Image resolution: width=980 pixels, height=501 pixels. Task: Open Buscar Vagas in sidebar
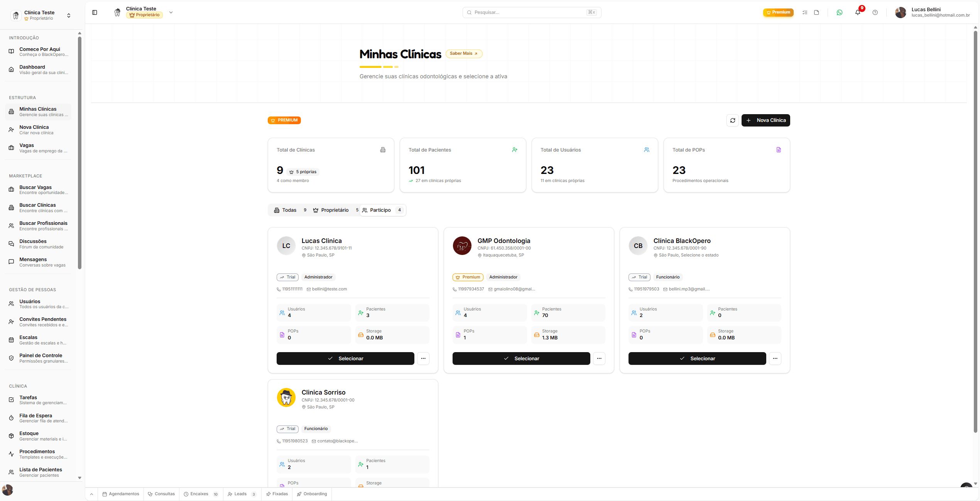coord(39,190)
